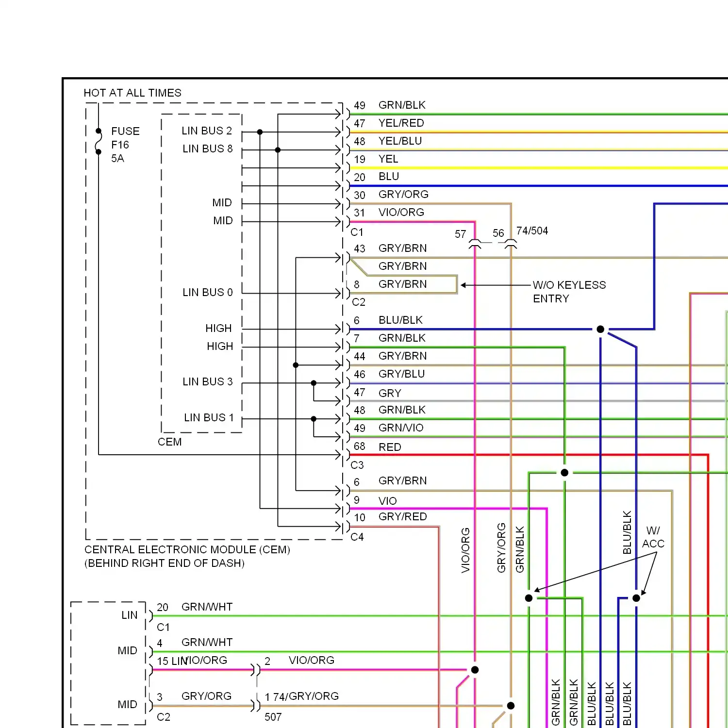Select the "LIN BUS 0" label
Image resolution: width=728 pixels, height=728 pixels.
tap(208, 292)
